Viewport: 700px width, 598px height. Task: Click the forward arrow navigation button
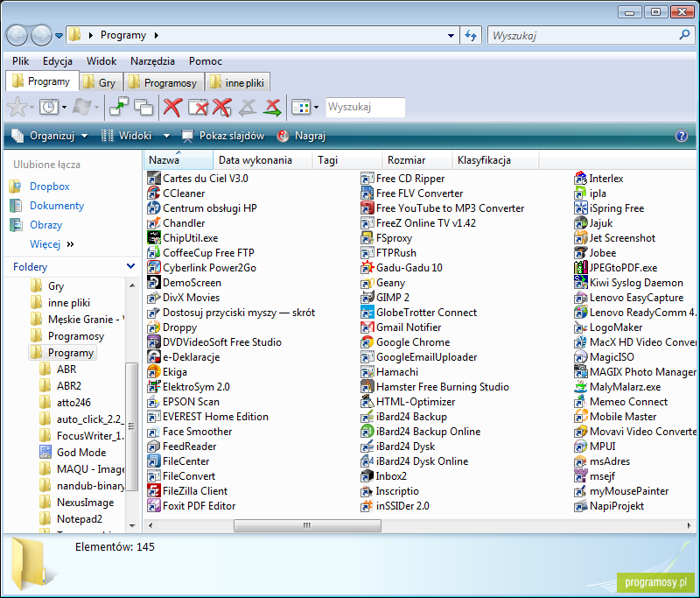41,35
